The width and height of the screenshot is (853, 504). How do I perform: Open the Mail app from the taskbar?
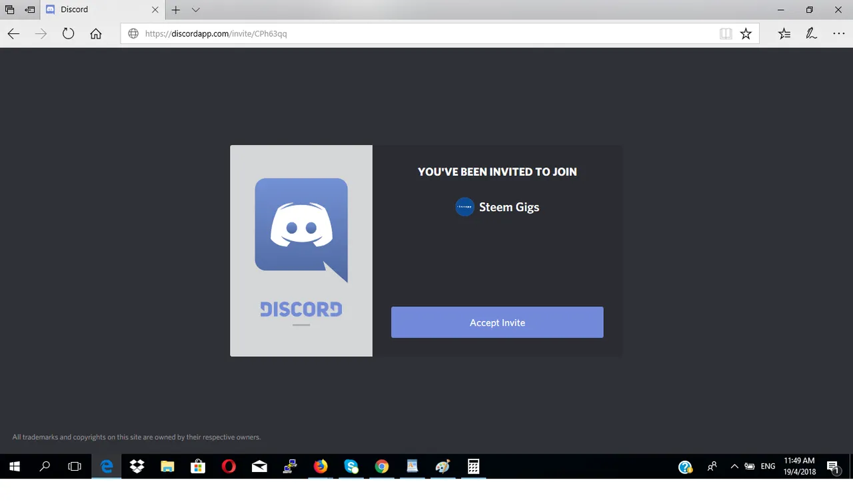(259, 467)
